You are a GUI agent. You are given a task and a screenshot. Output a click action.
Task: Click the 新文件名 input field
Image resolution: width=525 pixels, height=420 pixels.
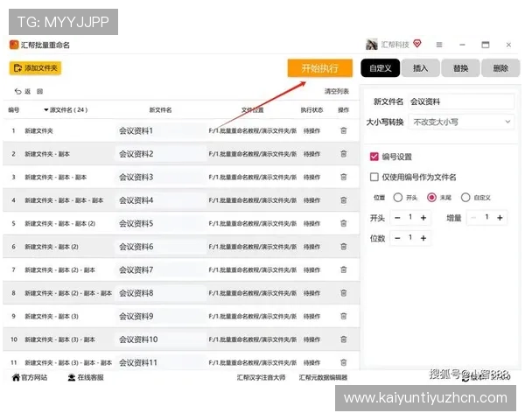[x=459, y=101]
